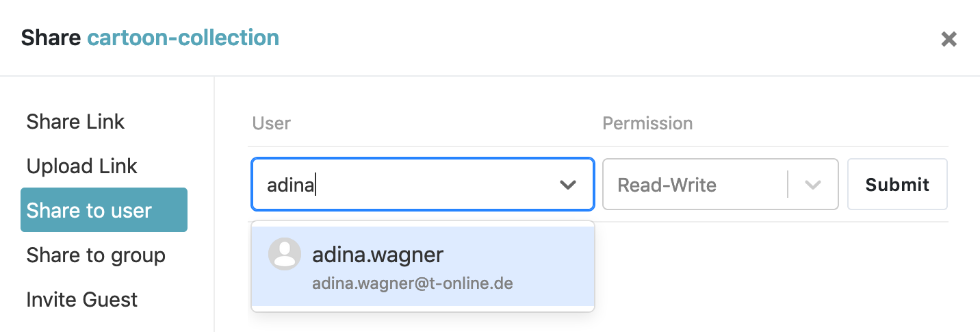The height and width of the screenshot is (332, 980).
Task: Click the adina.wagner@t-online.de email text
Action: click(413, 283)
